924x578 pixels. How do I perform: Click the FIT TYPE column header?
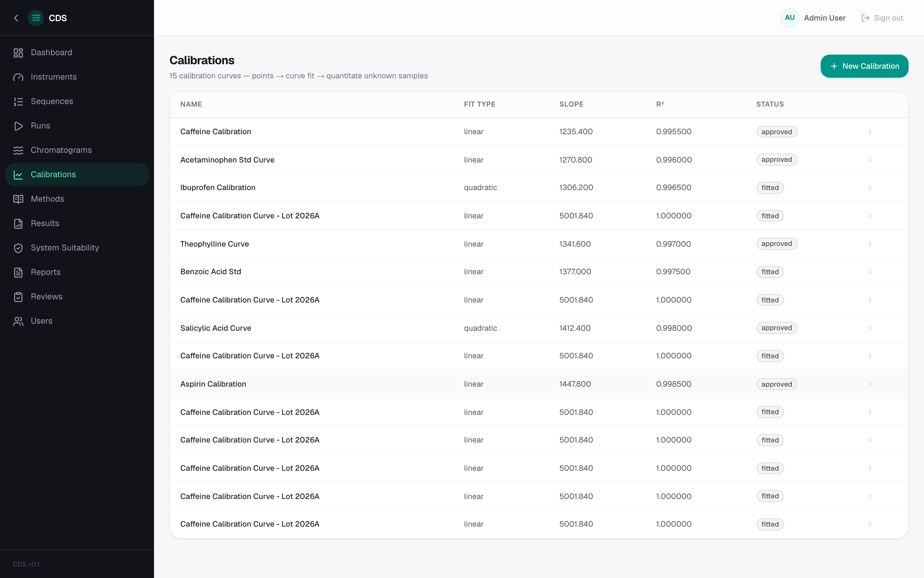coord(480,104)
